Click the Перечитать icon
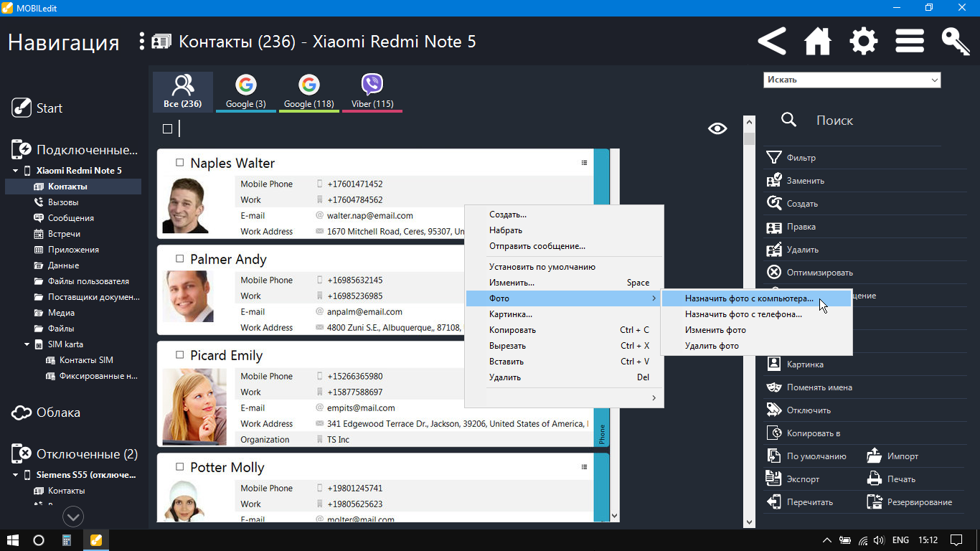This screenshot has height=551, width=980. pos(773,502)
